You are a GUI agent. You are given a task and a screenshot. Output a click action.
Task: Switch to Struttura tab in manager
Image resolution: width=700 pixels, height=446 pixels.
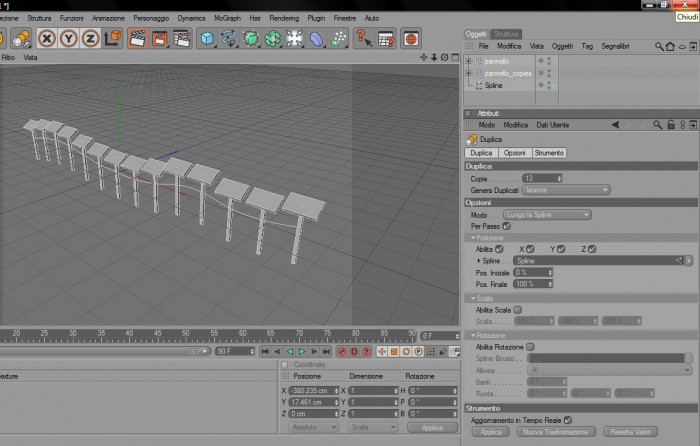click(506, 34)
